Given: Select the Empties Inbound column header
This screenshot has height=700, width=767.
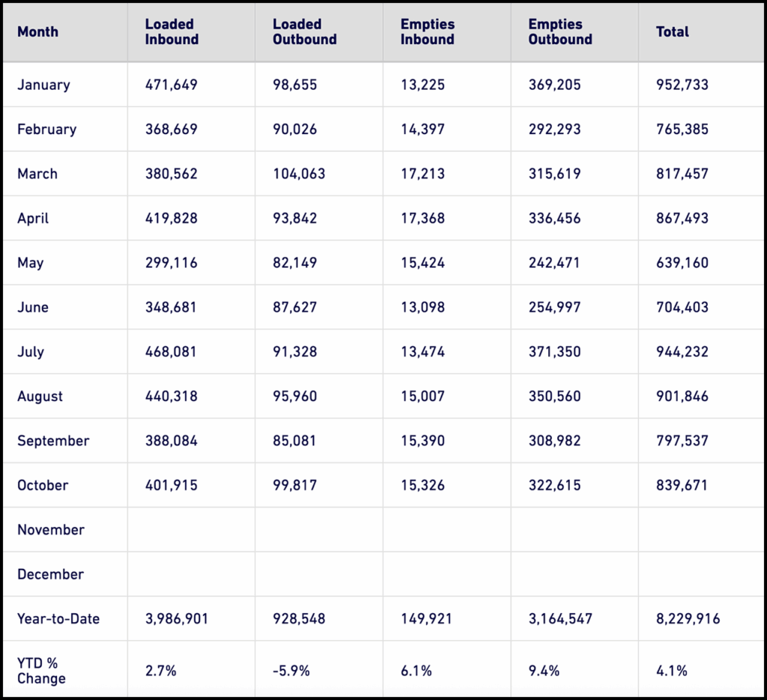Looking at the screenshot, I should coord(427,32).
